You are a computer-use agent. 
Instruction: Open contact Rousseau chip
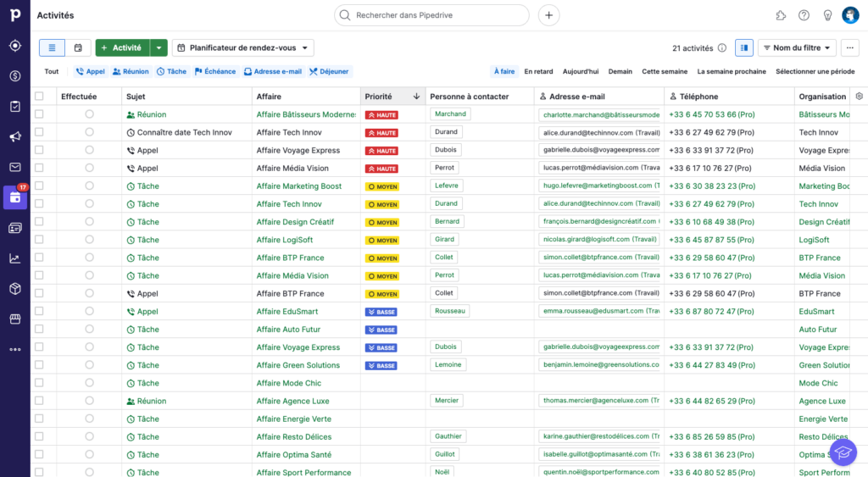coord(449,311)
